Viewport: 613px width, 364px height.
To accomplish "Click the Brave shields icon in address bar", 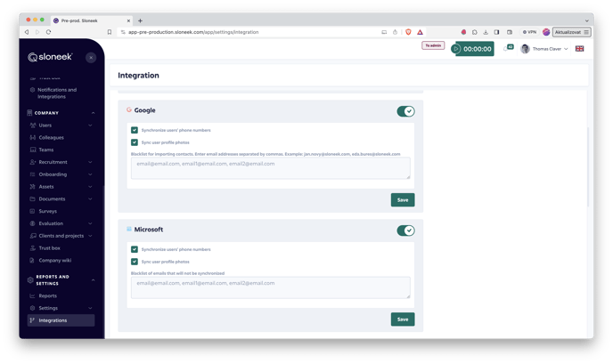I will click(408, 32).
